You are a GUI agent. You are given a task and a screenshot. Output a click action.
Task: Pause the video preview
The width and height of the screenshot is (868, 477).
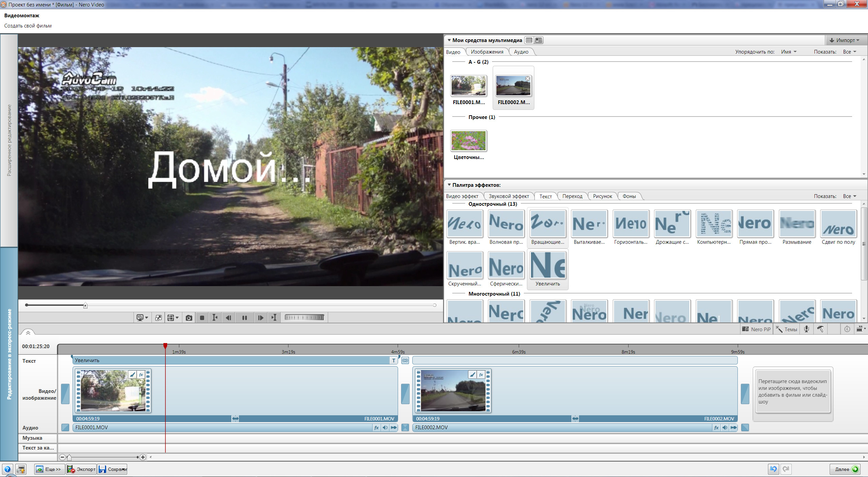pos(244,318)
